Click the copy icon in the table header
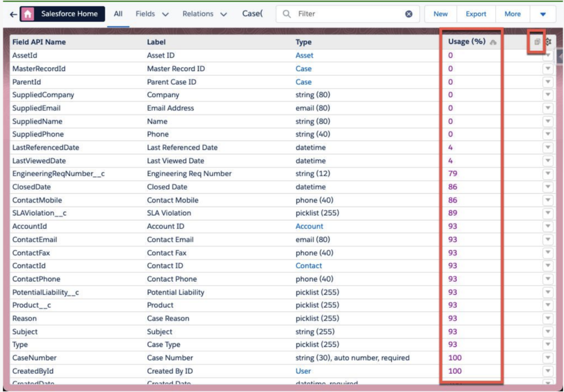 pyautogui.click(x=538, y=42)
